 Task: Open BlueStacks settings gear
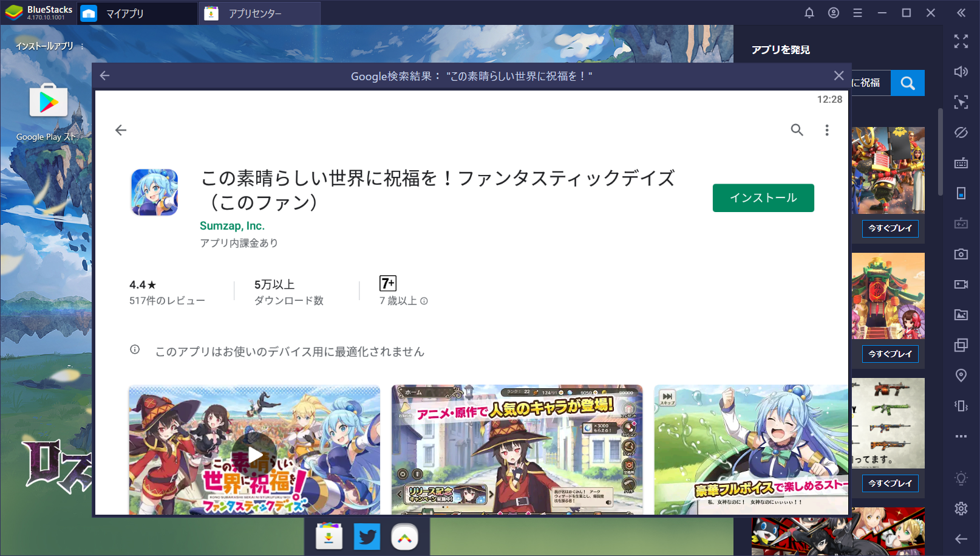pyautogui.click(x=961, y=509)
